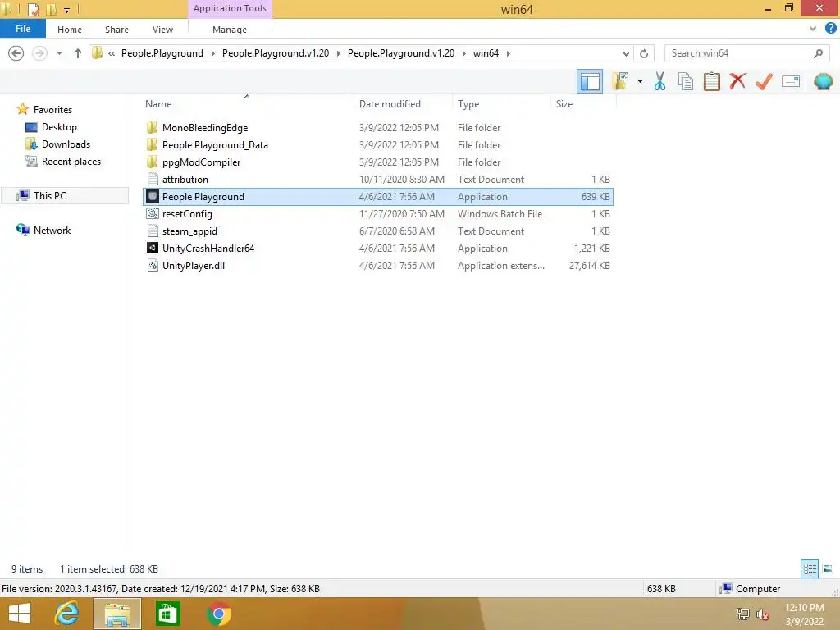Copy selected file with copy icon
Screen dimensions: 840x630
(685, 81)
